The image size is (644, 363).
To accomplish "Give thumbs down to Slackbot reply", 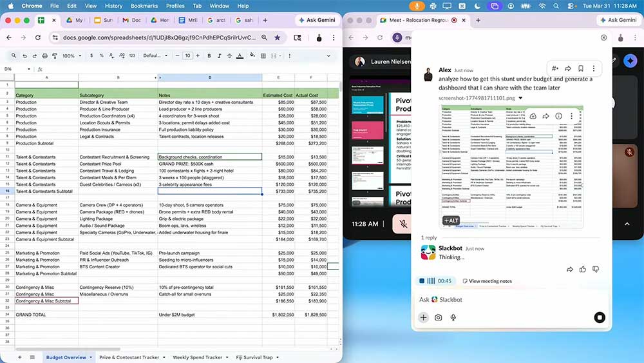I will [x=596, y=270].
